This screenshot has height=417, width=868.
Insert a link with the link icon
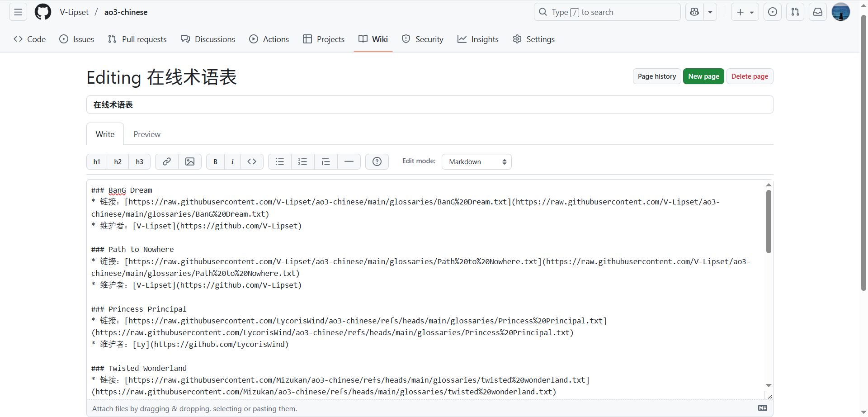[167, 161]
